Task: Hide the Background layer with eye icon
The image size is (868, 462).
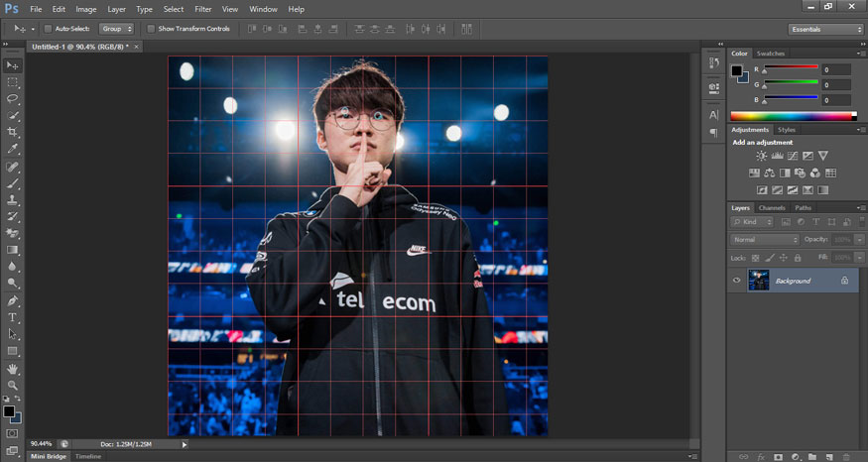Action: (737, 281)
